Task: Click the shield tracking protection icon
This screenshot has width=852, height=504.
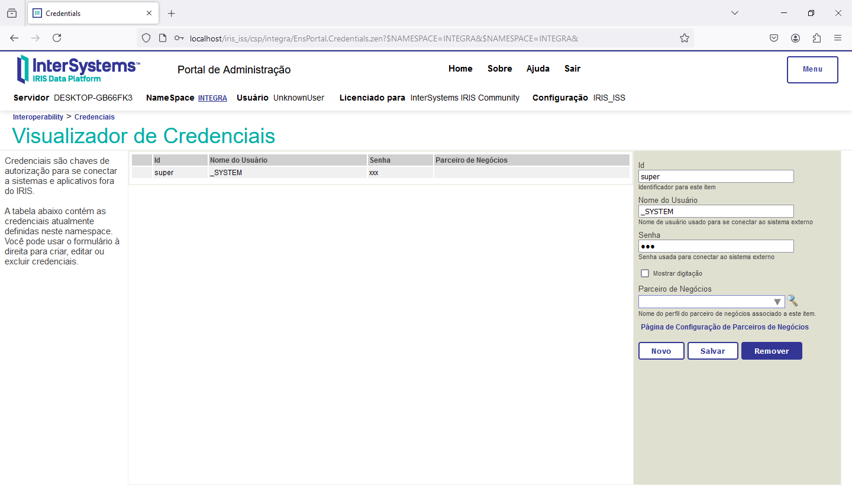Action: click(146, 38)
